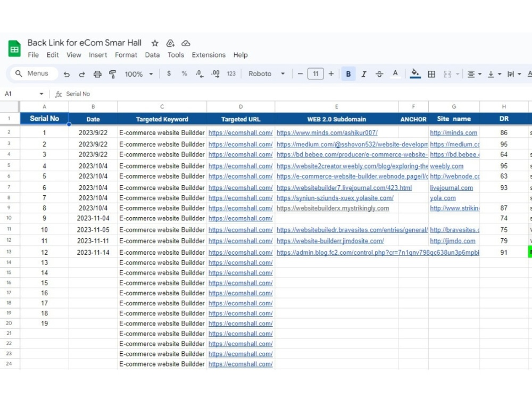Open the borders tool
Screen dimensions: 532x399
coord(431,74)
